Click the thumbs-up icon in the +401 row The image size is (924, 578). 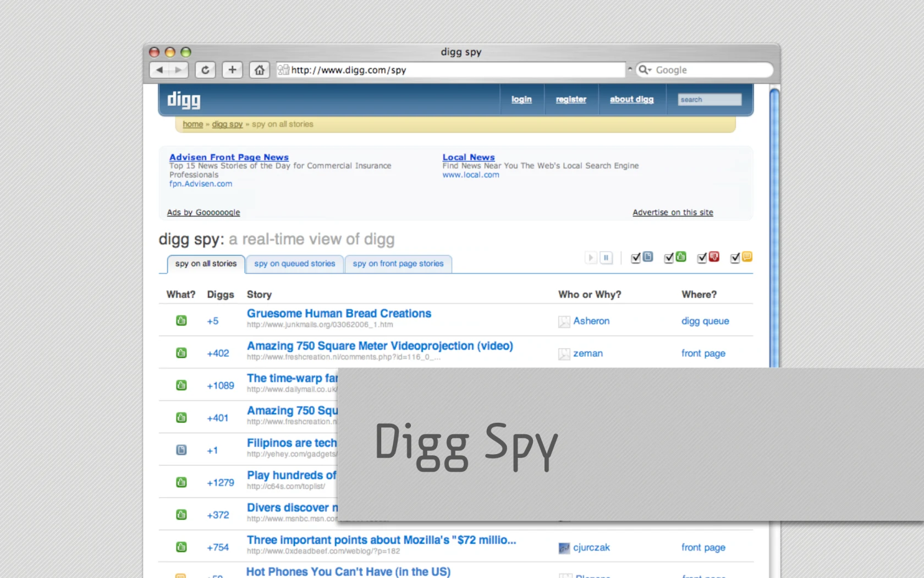click(181, 418)
